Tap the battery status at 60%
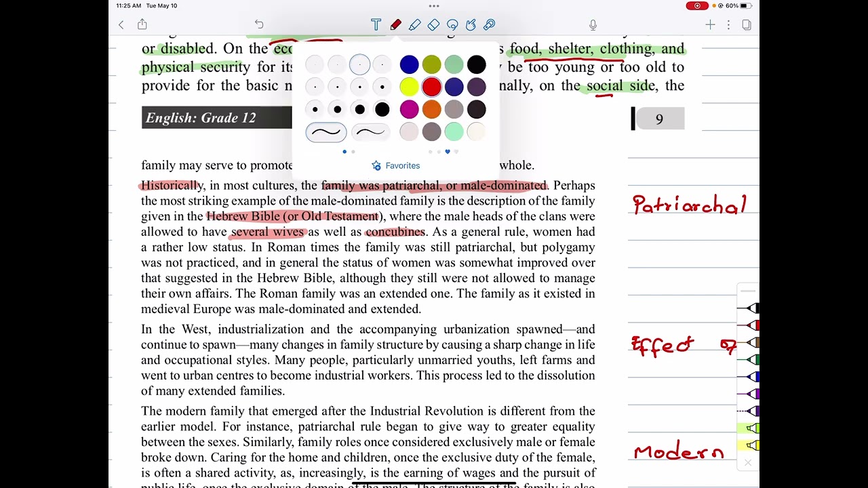This screenshot has width=868, height=488. [x=738, y=5]
